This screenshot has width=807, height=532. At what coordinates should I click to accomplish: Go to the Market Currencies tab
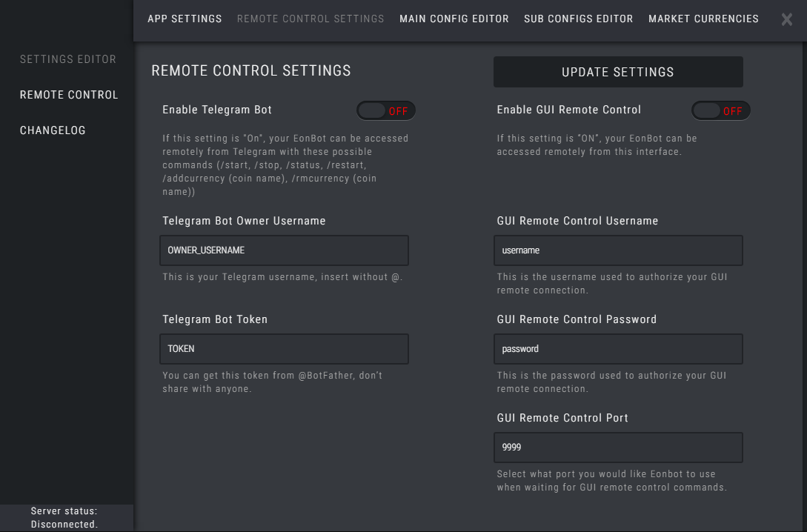(703, 19)
